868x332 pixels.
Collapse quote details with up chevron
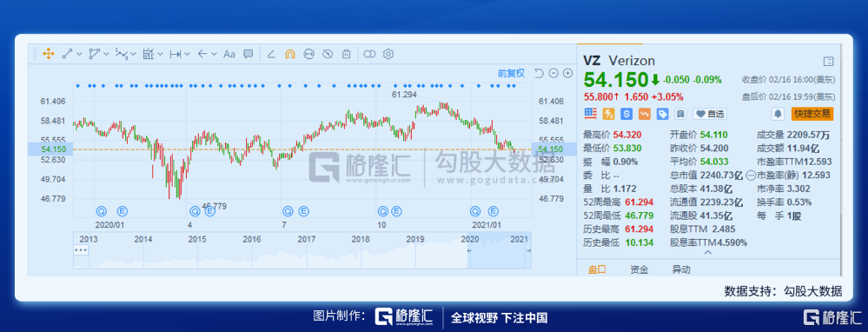pyautogui.click(x=707, y=252)
